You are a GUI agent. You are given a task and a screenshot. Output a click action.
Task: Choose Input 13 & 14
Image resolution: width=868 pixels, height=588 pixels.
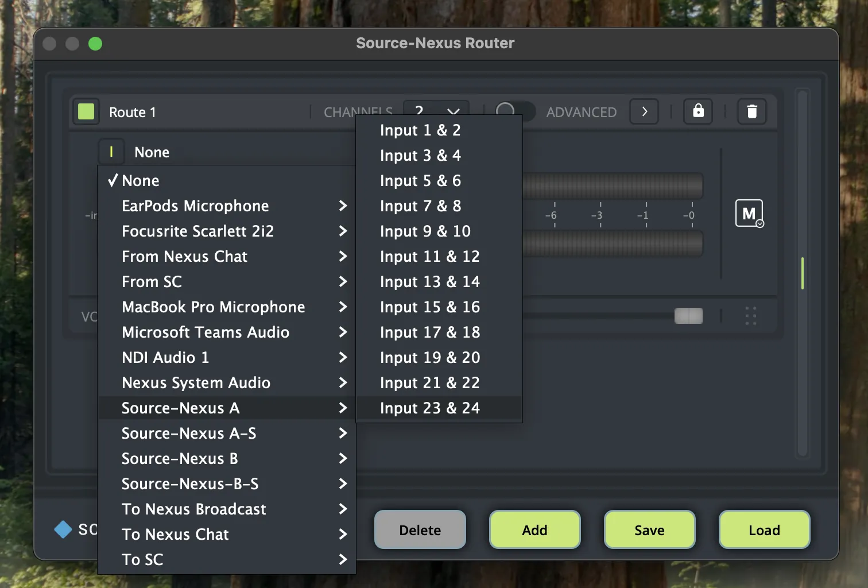(439, 281)
